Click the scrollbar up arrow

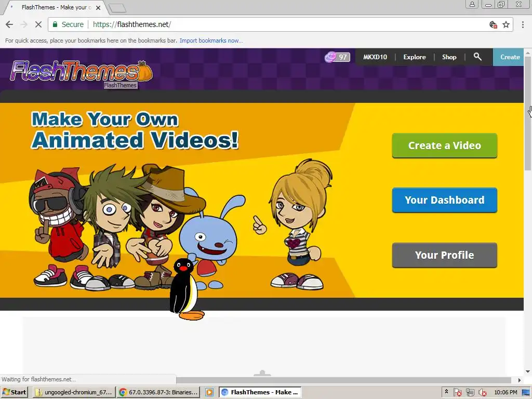(528, 52)
